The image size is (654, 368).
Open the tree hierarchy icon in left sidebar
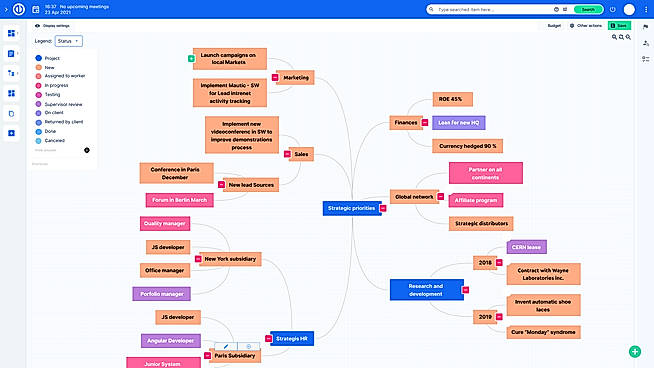point(11,73)
